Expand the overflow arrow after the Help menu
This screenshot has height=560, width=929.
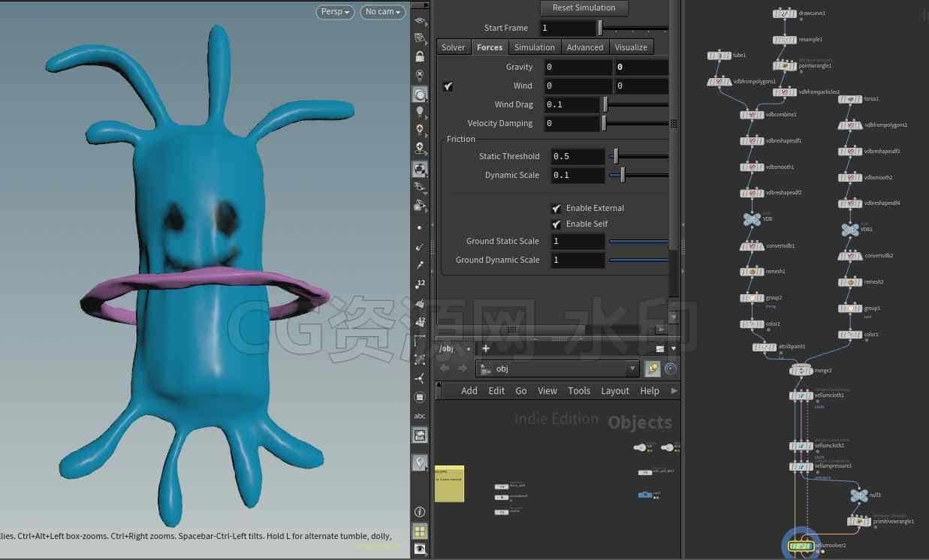[x=674, y=391]
